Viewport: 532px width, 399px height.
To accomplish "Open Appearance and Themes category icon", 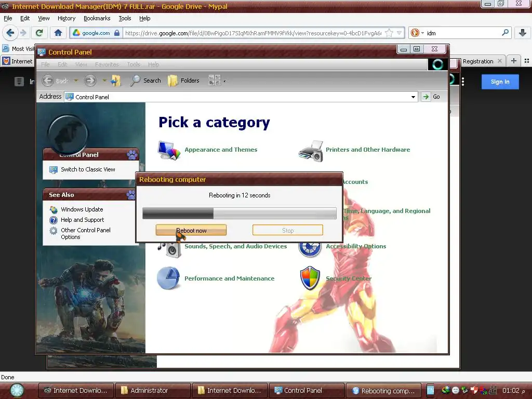I will [169, 150].
